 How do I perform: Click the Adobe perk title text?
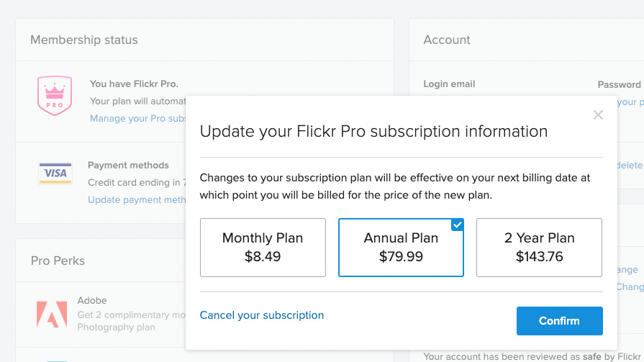pos(92,300)
